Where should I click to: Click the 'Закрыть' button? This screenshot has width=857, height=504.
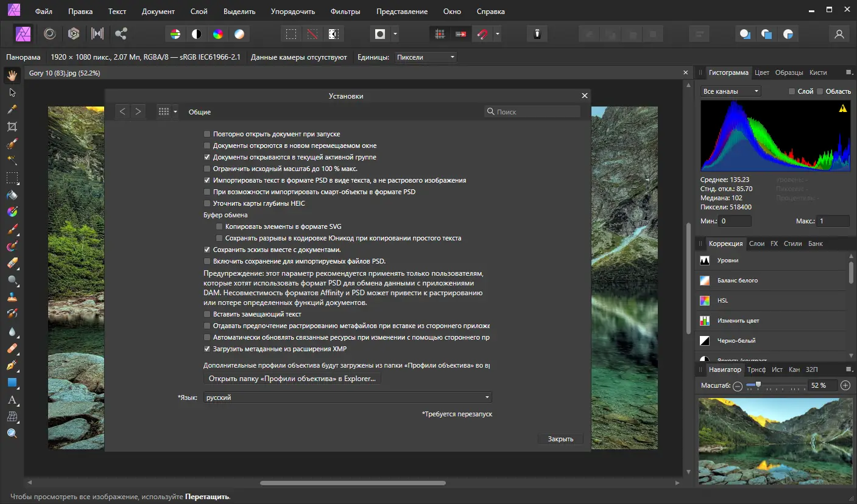tap(560, 439)
